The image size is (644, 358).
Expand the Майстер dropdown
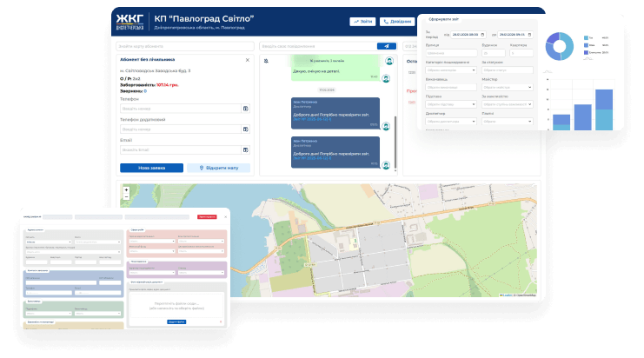click(506, 88)
